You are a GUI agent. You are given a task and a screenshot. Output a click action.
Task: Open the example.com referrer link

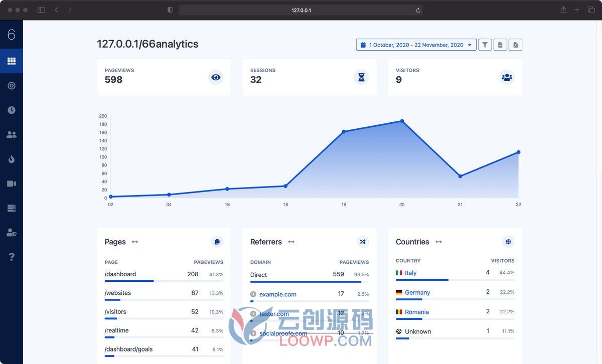pos(278,294)
